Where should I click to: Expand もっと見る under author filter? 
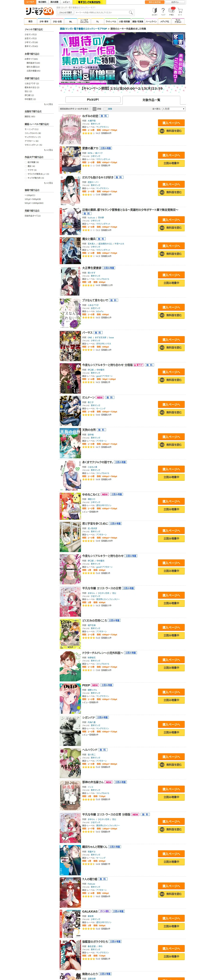[48, 104]
